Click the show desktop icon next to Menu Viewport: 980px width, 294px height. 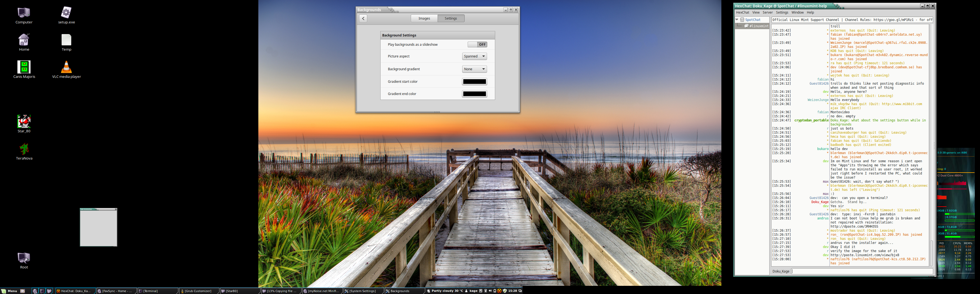pos(22,291)
